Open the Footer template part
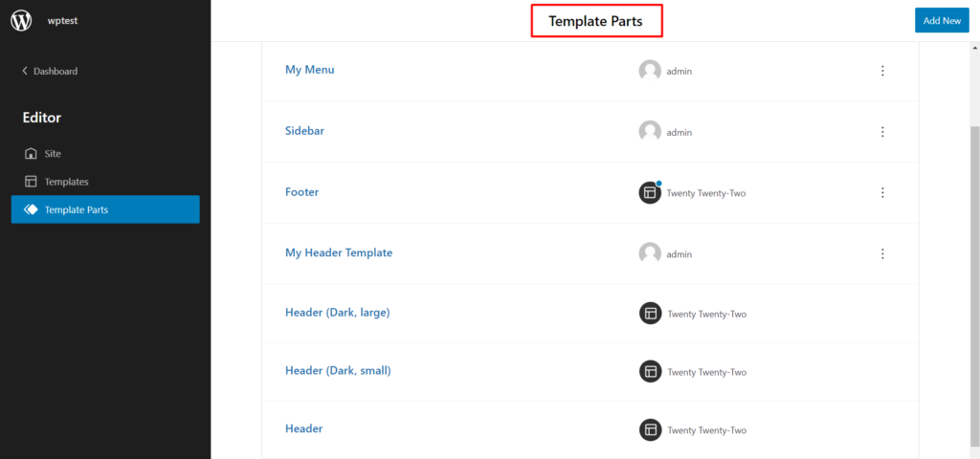This screenshot has width=980, height=459. coord(302,192)
